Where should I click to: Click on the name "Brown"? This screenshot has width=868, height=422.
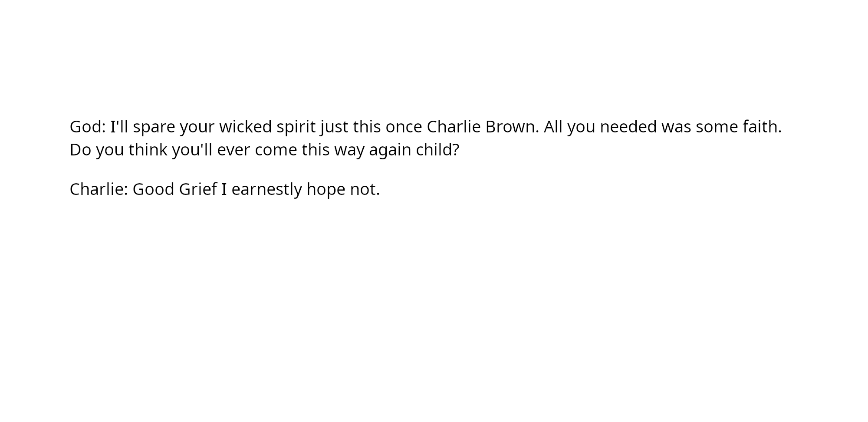point(512,127)
